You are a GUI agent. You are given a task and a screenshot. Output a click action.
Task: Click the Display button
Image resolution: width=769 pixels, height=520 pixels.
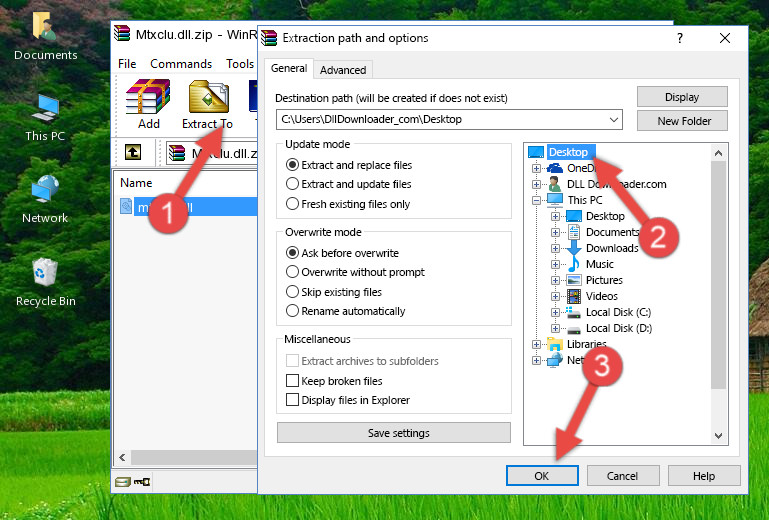(682, 97)
